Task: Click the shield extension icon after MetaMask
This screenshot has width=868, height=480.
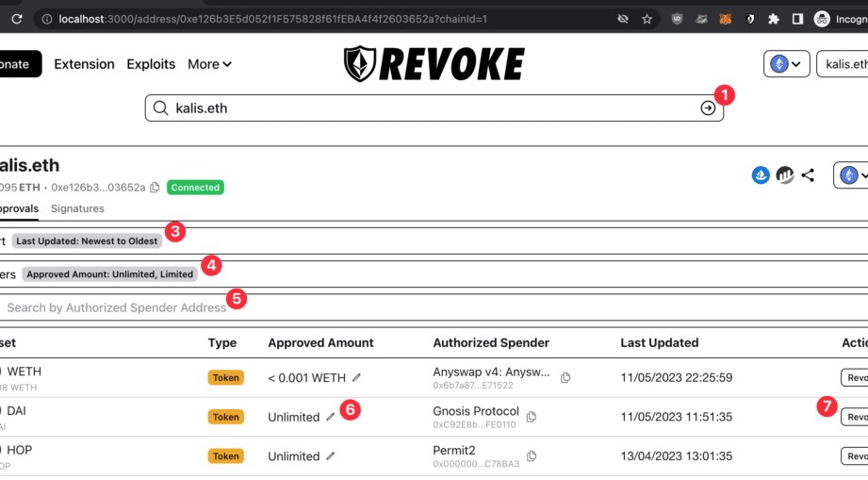Action: 749,19
